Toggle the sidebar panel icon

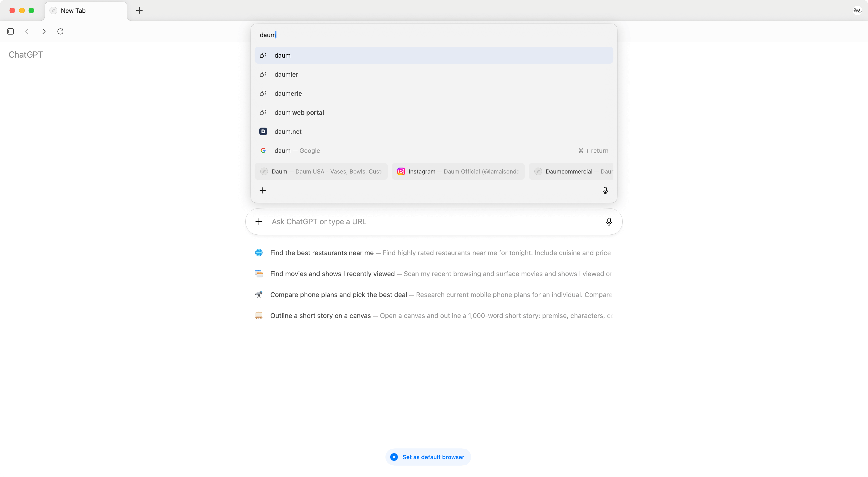10,31
